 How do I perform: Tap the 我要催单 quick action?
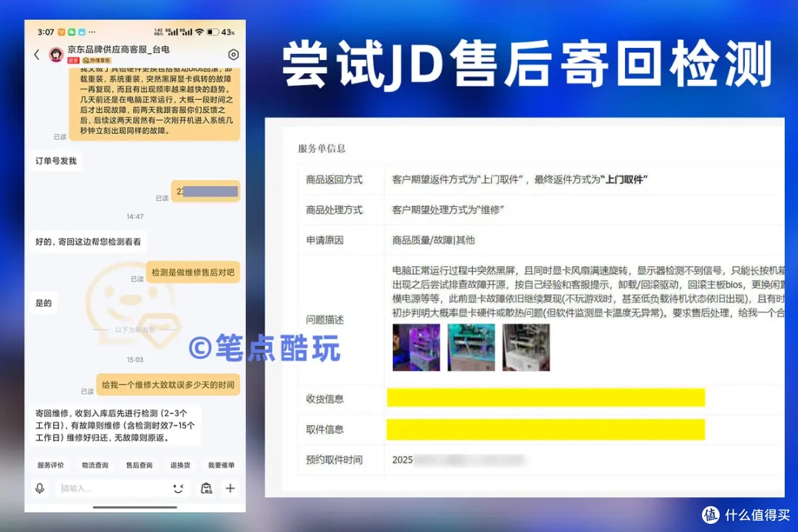(x=221, y=465)
